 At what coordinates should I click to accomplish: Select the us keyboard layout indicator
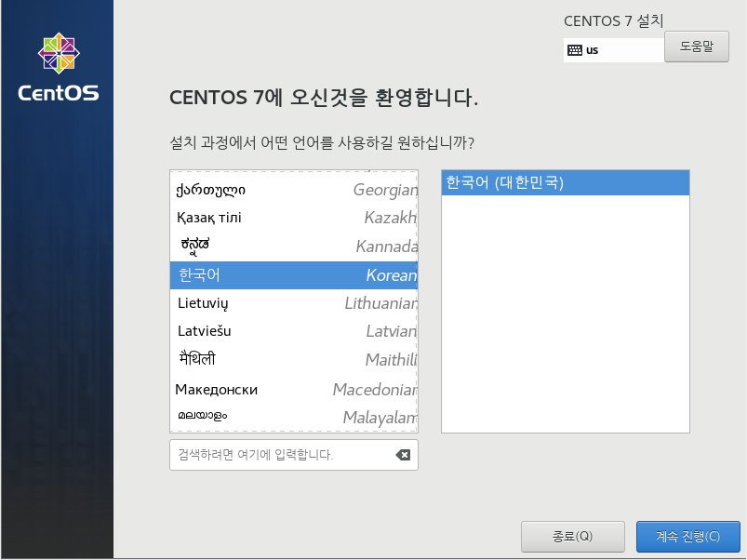coord(614,50)
